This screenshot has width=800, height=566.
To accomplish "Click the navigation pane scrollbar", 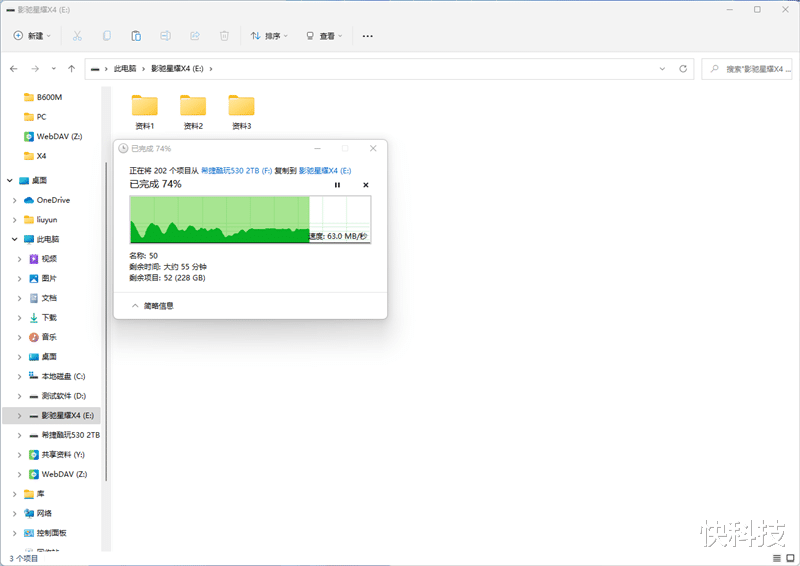I will (x=106, y=322).
